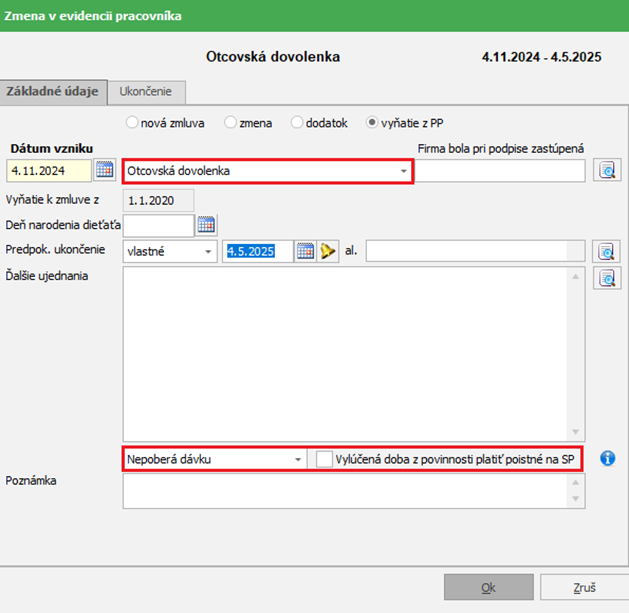Select the zmena radio option

[x=230, y=122]
